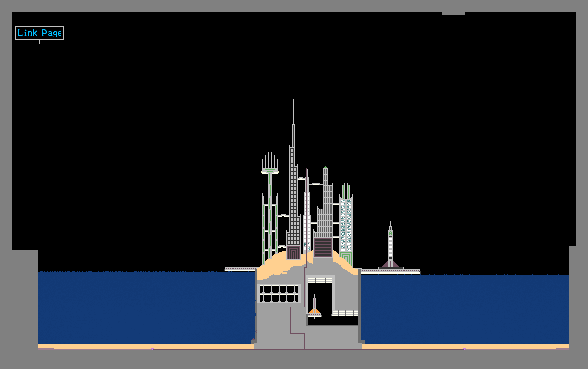Click the white window grid in bunker

279,294
